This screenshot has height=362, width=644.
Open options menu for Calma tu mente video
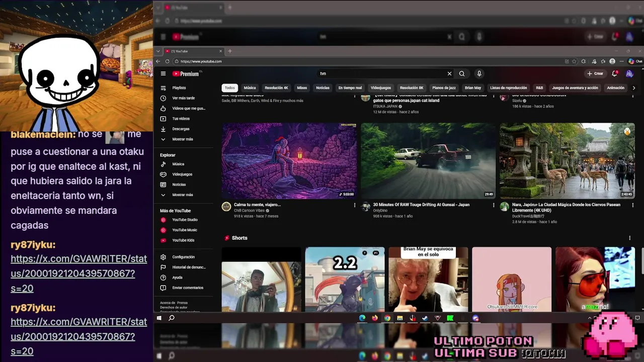pyautogui.click(x=355, y=205)
